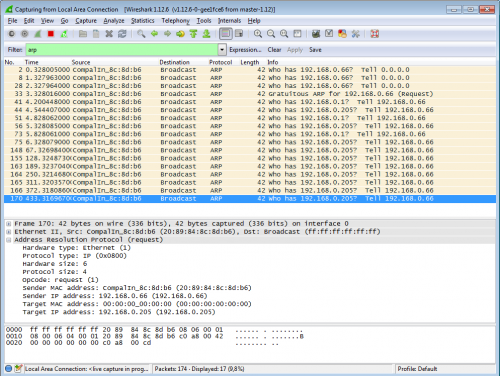The height and width of the screenshot is (376, 500).
Task: Restart the running live capture
Action: pos(64,34)
